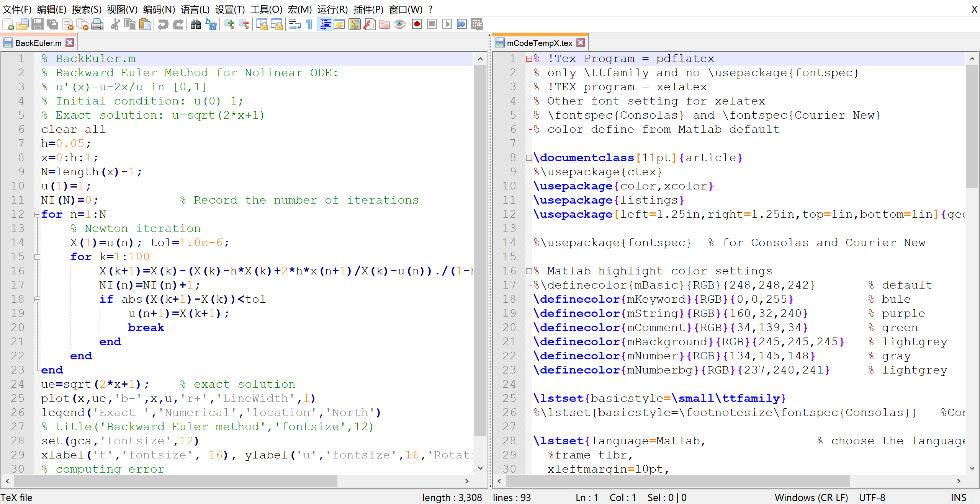Collapse the 'for n=1:N' fold at line 12

37,215
